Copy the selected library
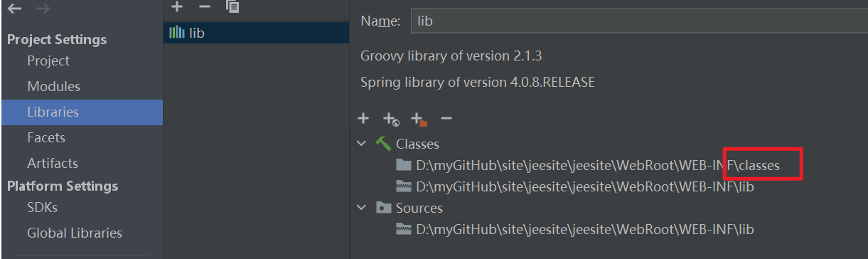This screenshot has height=259, width=868. (232, 6)
